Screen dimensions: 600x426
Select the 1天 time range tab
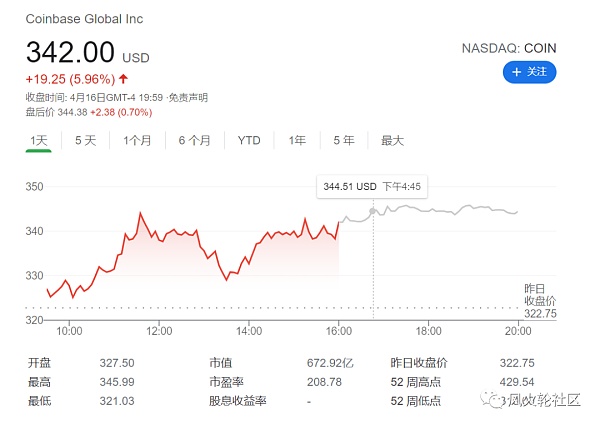[39, 141]
